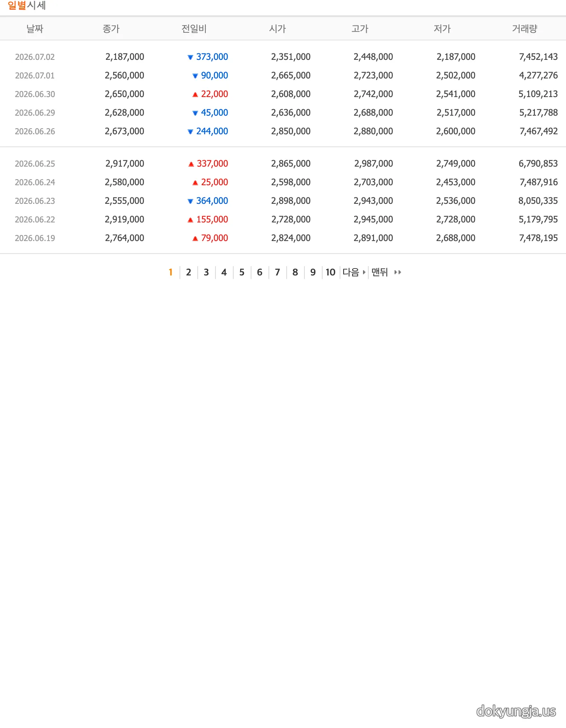Click the double-arrow icon beside 맨뒤
The width and height of the screenshot is (566, 728).
click(398, 273)
